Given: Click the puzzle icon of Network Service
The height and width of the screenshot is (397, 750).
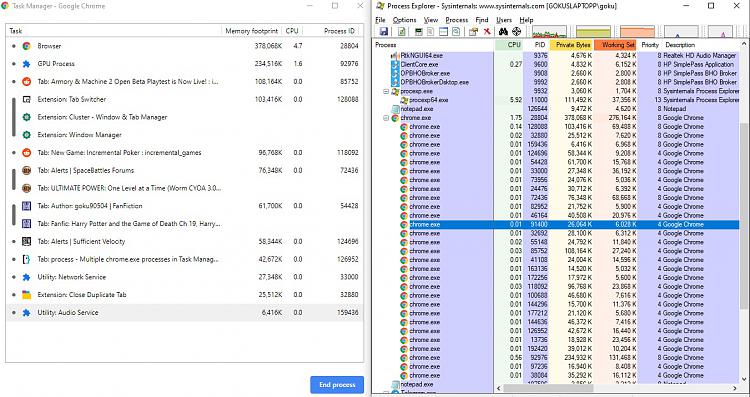Looking at the screenshot, I should pos(27,277).
